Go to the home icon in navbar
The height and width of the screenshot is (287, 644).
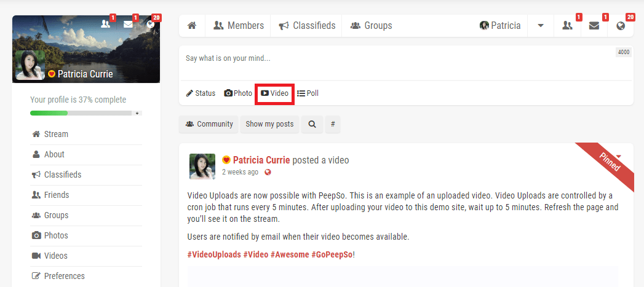(x=191, y=25)
